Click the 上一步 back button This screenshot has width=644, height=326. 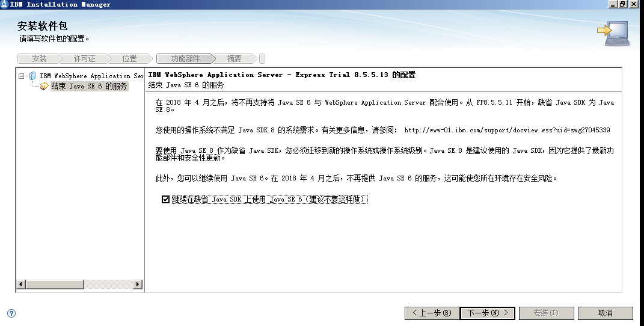[x=432, y=313]
